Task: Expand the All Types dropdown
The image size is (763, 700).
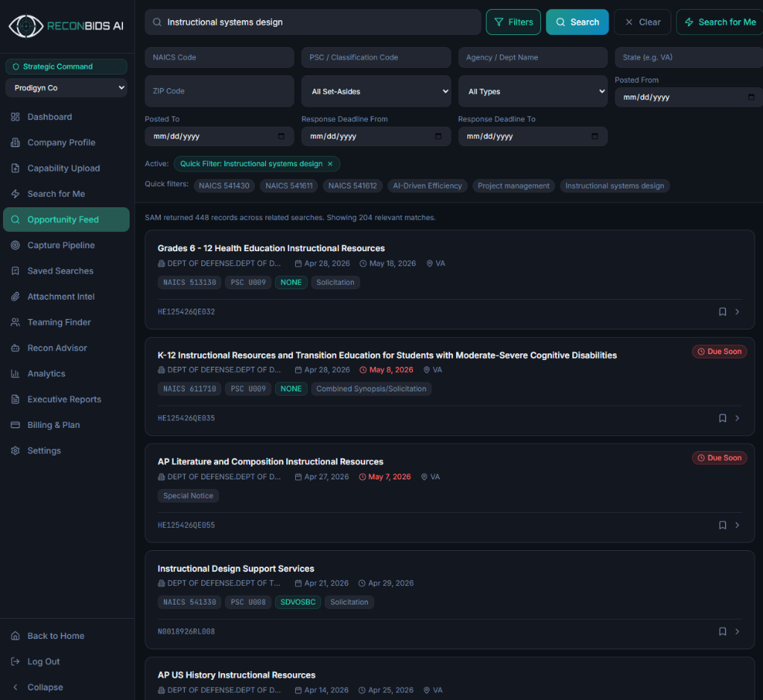Action: (533, 91)
